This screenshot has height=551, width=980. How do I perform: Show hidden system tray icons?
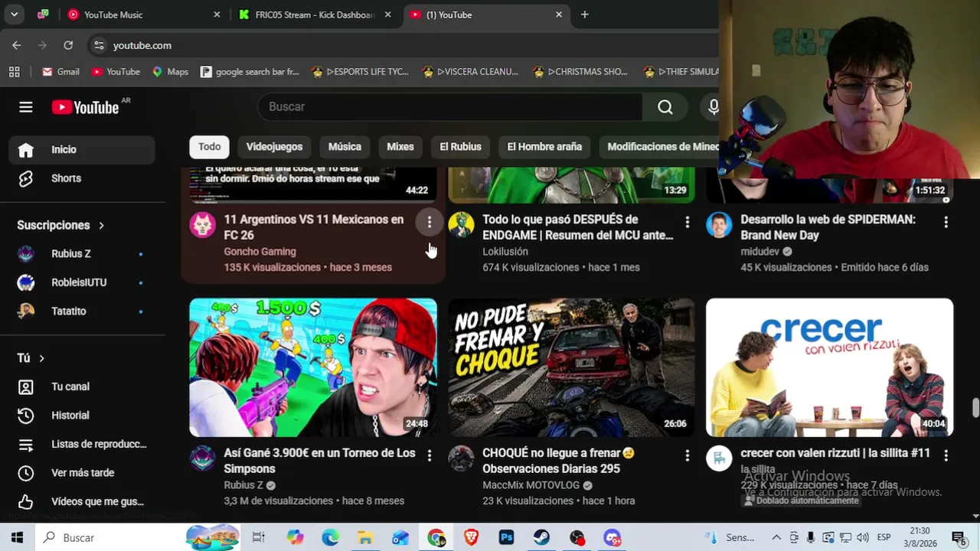[x=776, y=538]
